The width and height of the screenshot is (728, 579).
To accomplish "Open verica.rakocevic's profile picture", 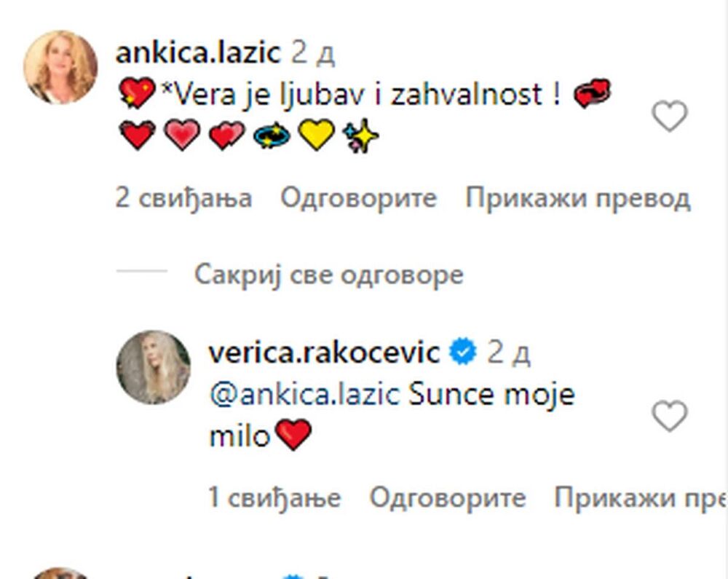I will [x=154, y=367].
